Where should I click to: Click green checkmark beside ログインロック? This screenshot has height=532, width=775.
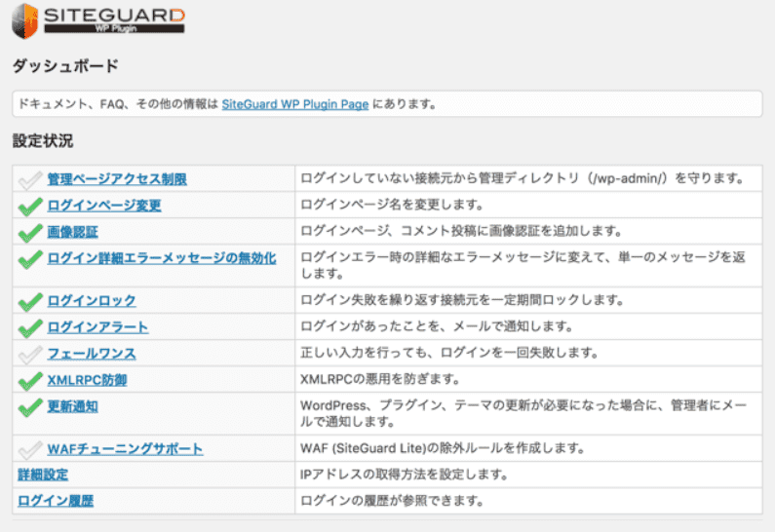point(30,300)
